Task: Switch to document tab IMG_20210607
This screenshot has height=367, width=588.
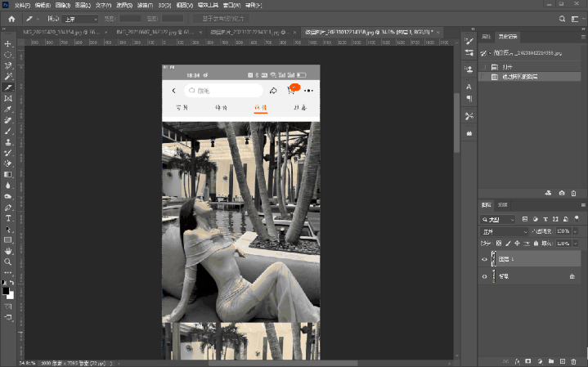Action: click(x=155, y=32)
